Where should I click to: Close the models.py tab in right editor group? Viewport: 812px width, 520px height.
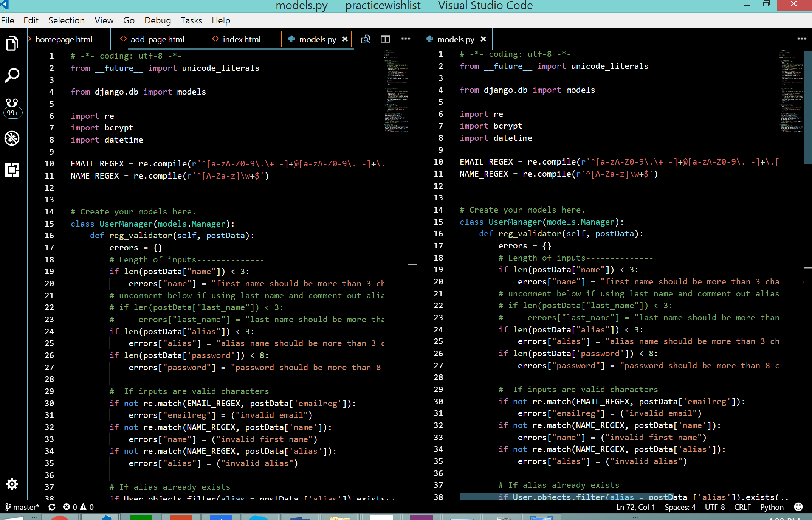[x=483, y=39]
